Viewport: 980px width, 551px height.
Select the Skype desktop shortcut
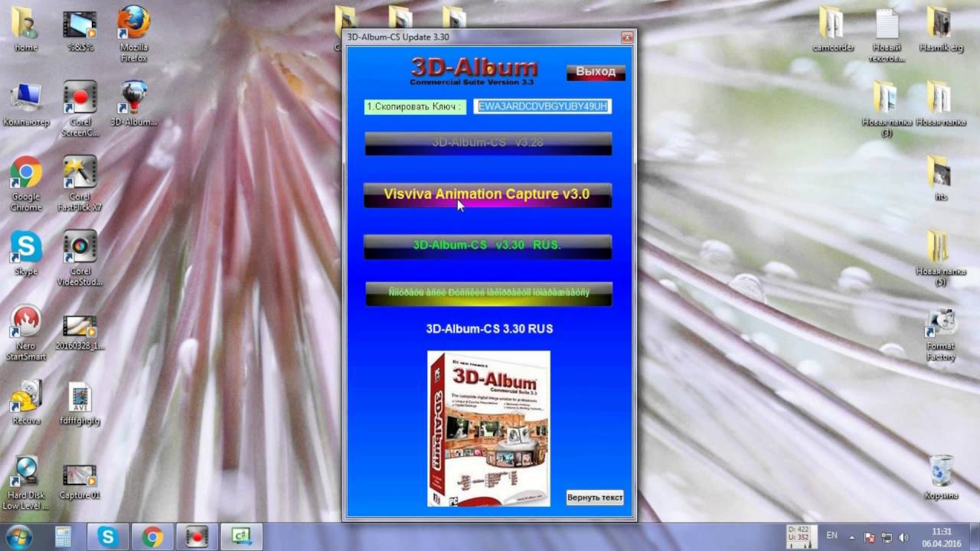click(x=26, y=253)
